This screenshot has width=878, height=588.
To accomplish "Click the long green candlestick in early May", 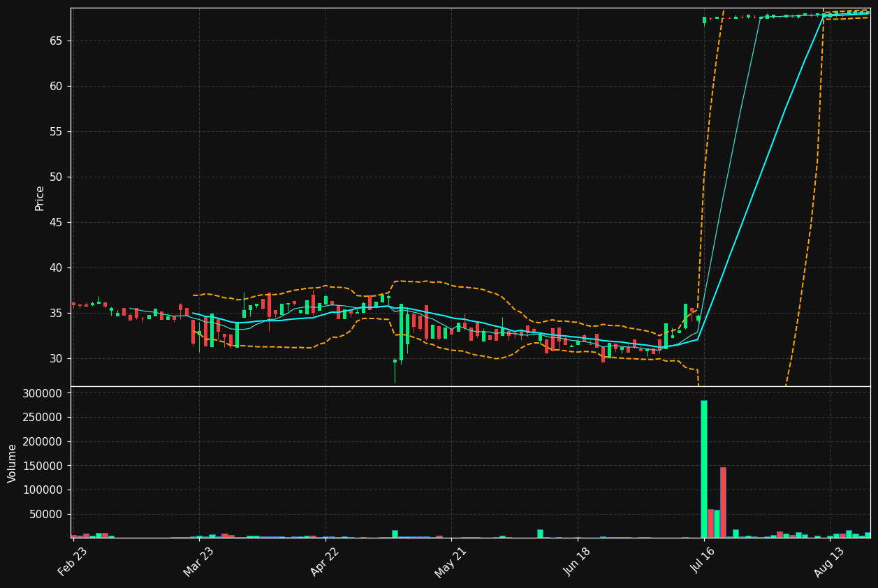I will [x=401, y=332].
